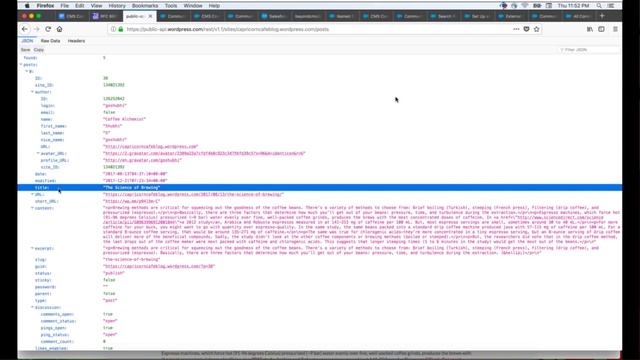640x360 pixels.
Task: Collapse the content node
Action: [32, 208]
